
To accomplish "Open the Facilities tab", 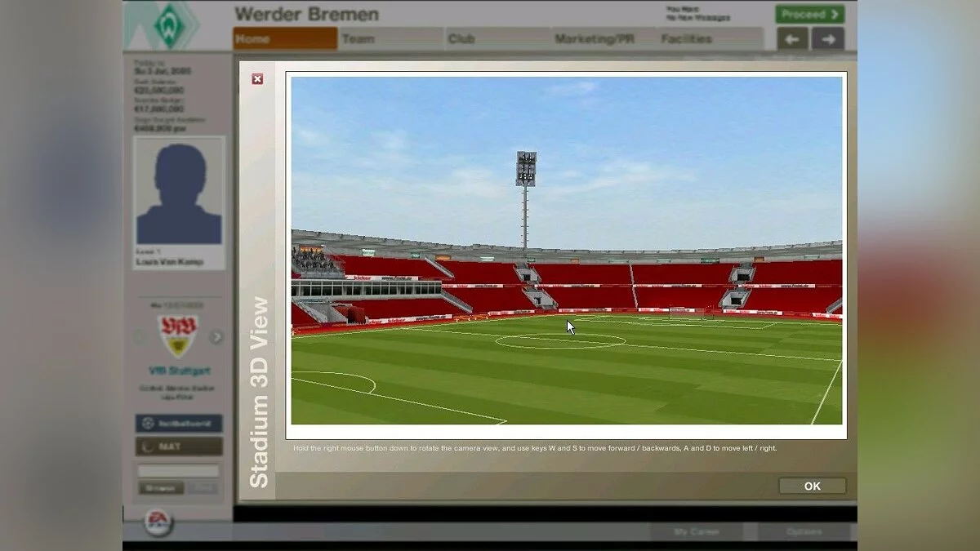I will pyautogui.click(x=710, y=38).
